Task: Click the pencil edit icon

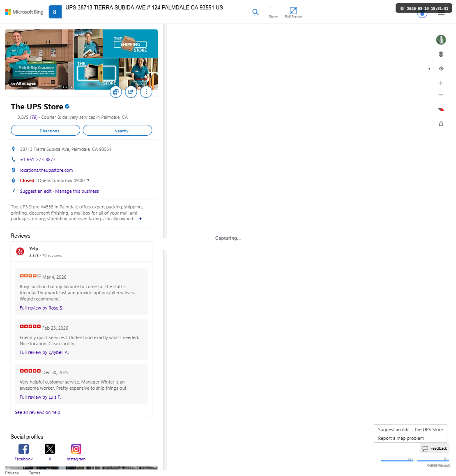Action: 13,191
